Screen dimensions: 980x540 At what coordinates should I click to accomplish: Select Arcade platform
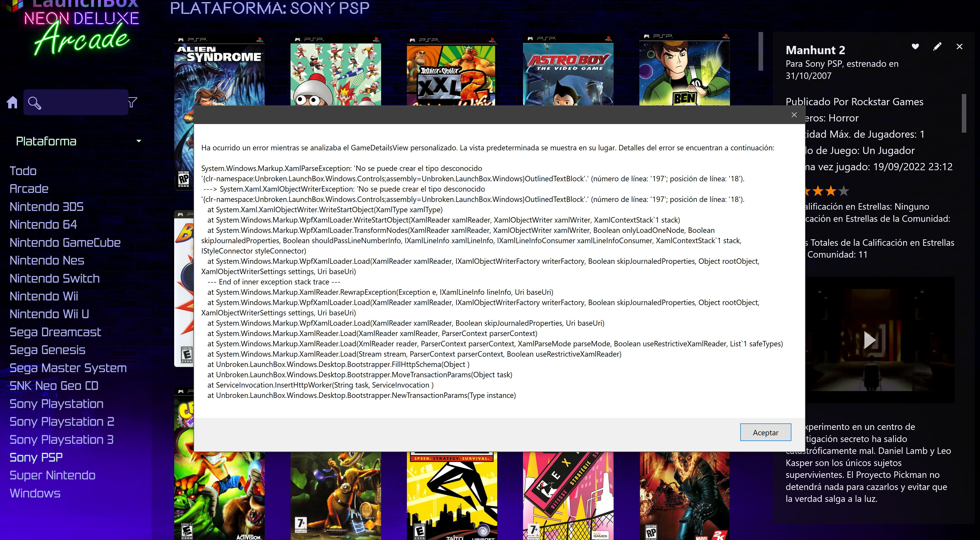pos(29,189)
